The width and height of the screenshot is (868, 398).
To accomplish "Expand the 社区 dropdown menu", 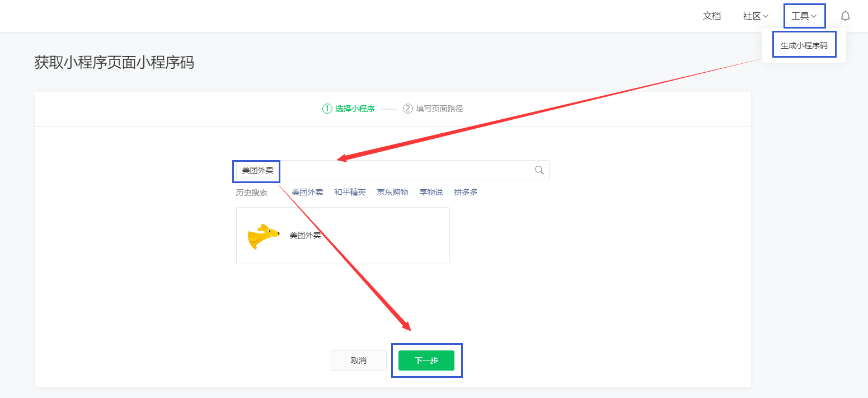I will pos(756,16).
